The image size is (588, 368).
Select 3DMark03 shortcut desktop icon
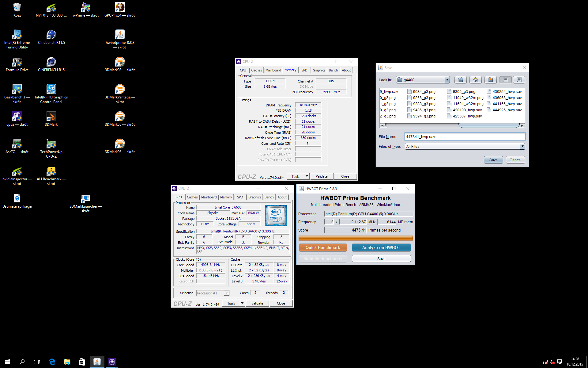click(120, 64)
